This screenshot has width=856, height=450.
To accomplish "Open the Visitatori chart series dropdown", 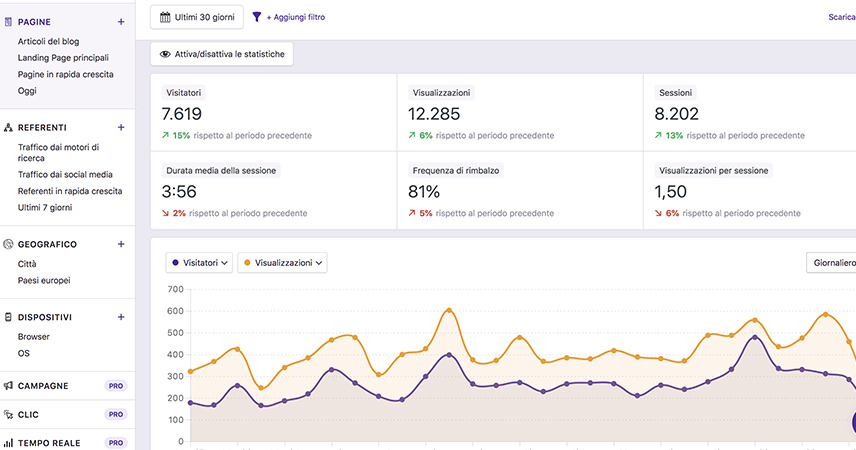I will (x=200, y=263).
